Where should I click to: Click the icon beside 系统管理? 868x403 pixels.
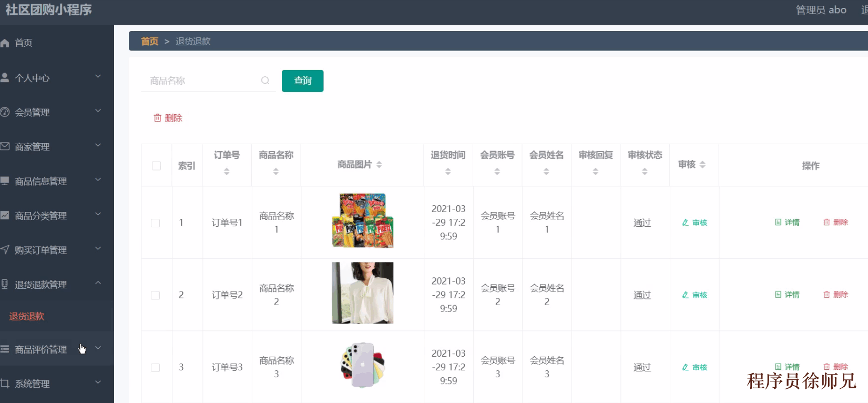[x=5, y=384]
